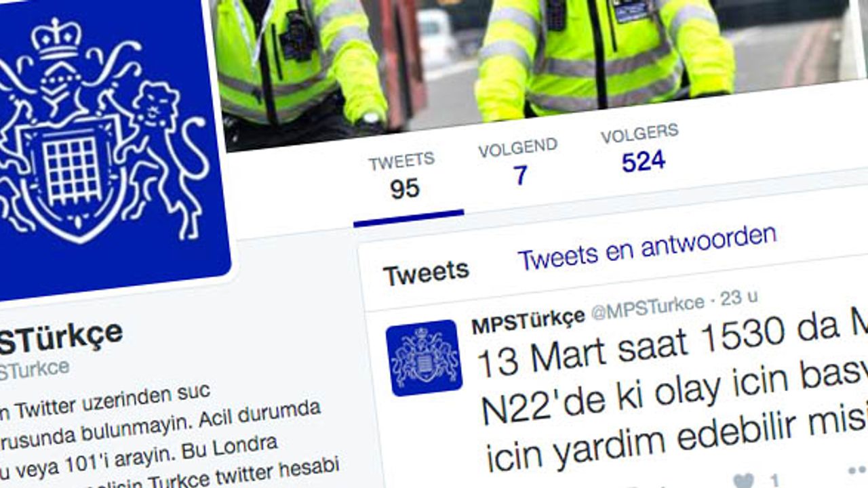Open the TWEETS 95 counter tab

403,177
